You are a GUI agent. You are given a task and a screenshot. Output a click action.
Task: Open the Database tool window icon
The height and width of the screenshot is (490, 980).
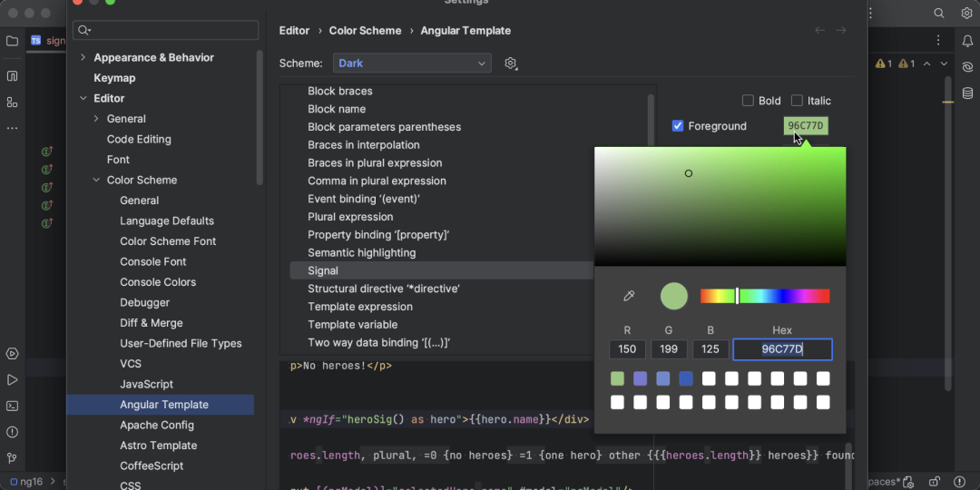click(x=967, y=93)
